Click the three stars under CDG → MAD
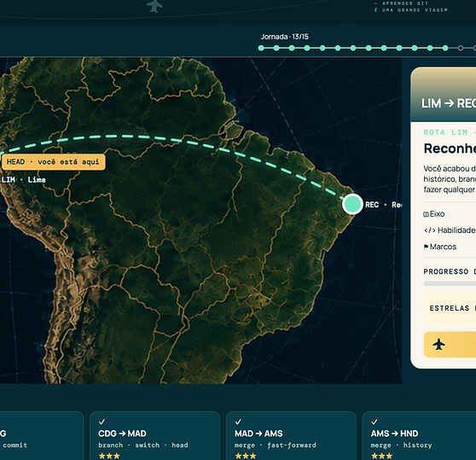The image size is (476, 460). tap(109, 456)
